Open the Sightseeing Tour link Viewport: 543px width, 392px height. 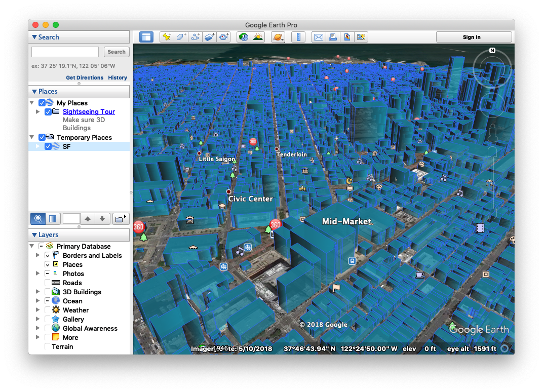(89, 111)
